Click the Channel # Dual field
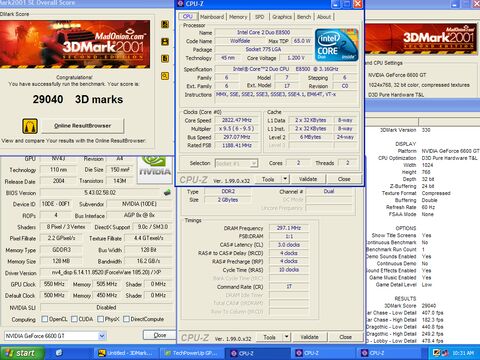The width and height of the screenshot is (480, 360). [329, 191]
